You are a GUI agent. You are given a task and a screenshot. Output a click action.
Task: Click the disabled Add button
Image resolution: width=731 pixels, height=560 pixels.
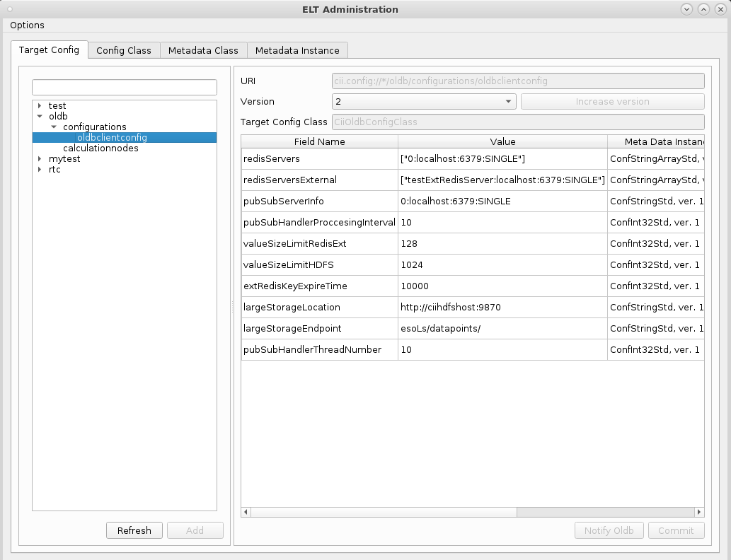[x=195, y=530]
